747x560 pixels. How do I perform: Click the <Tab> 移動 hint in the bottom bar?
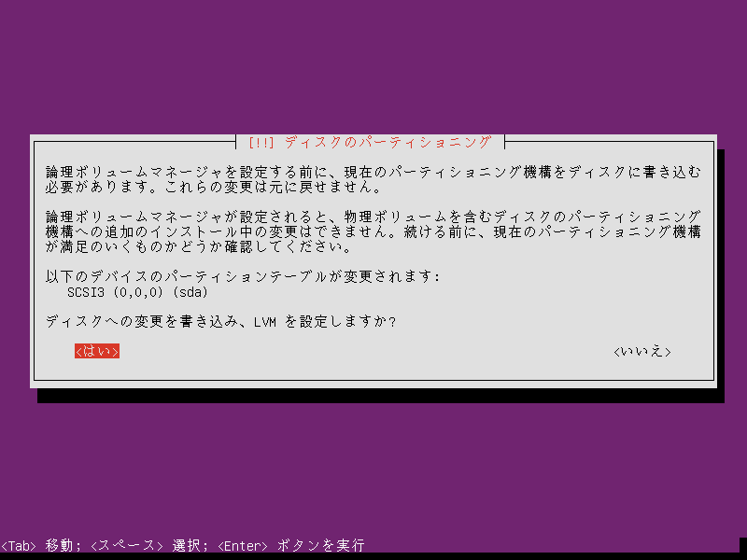(x=37, y=545)
